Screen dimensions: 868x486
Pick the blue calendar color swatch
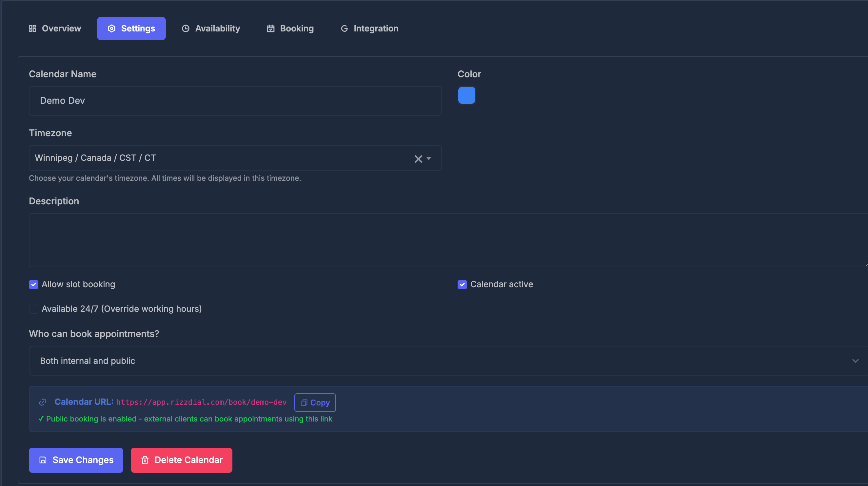pos(466,95)
